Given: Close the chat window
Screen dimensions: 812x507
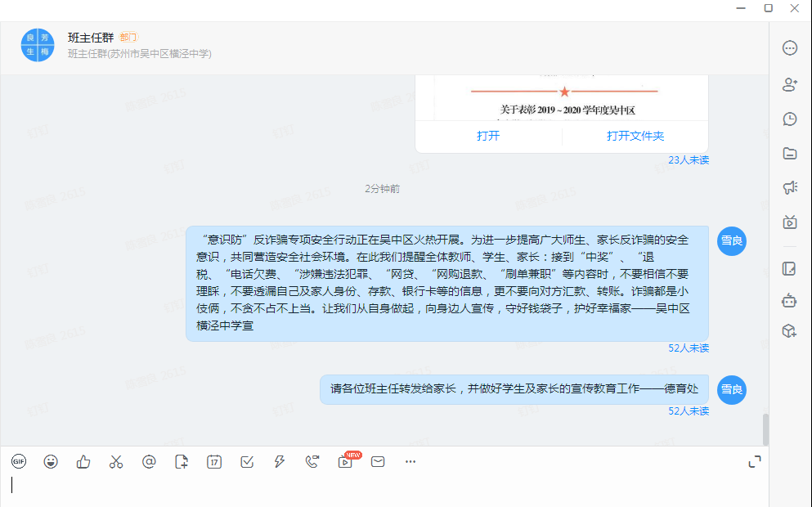Looking at the screenshot, I should click(794, 8).
